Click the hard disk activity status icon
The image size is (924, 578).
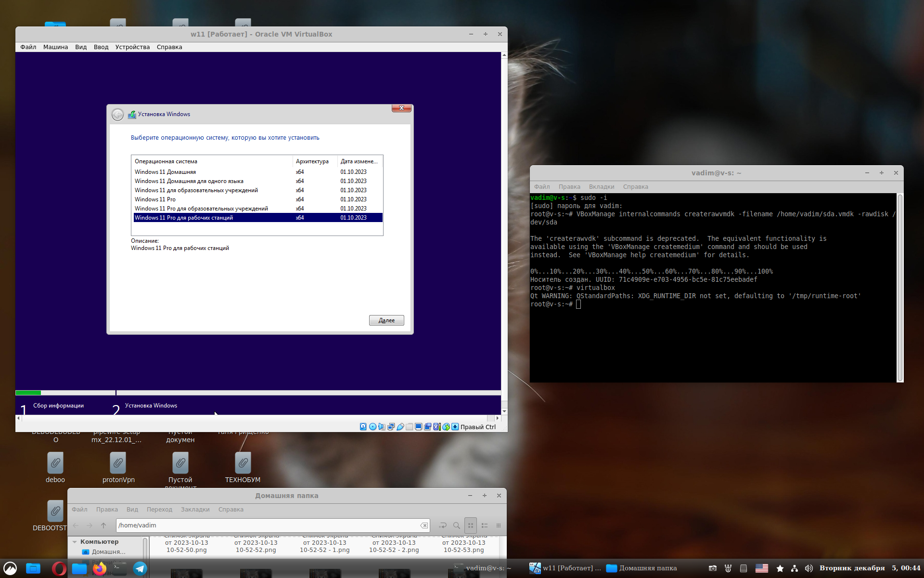(363, 427)
